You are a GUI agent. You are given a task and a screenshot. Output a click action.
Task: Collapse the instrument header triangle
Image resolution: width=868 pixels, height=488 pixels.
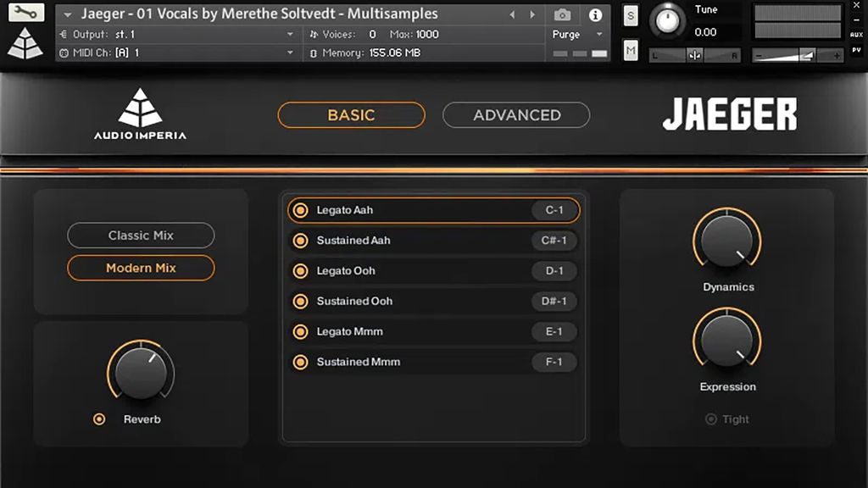68,15
